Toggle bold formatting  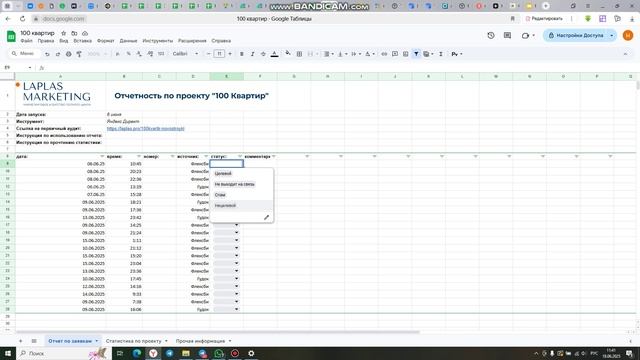pos(242,54)
